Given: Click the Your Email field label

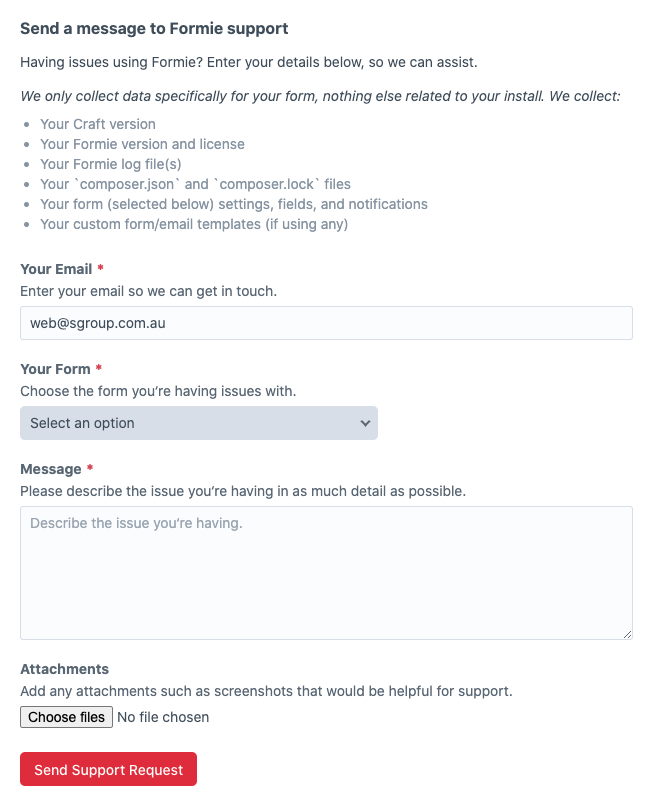Looking at the screenshot, I should pyautogui.click(x=56, y=269).
